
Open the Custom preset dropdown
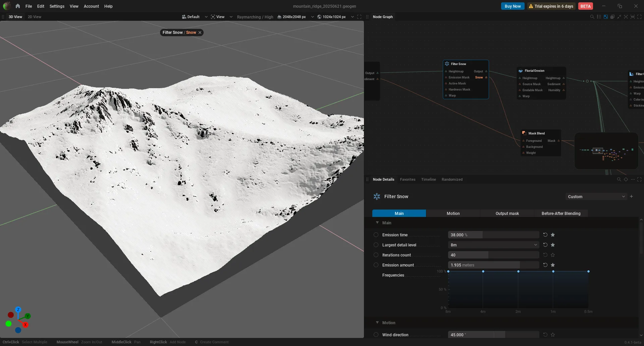[x=596, y=196]
